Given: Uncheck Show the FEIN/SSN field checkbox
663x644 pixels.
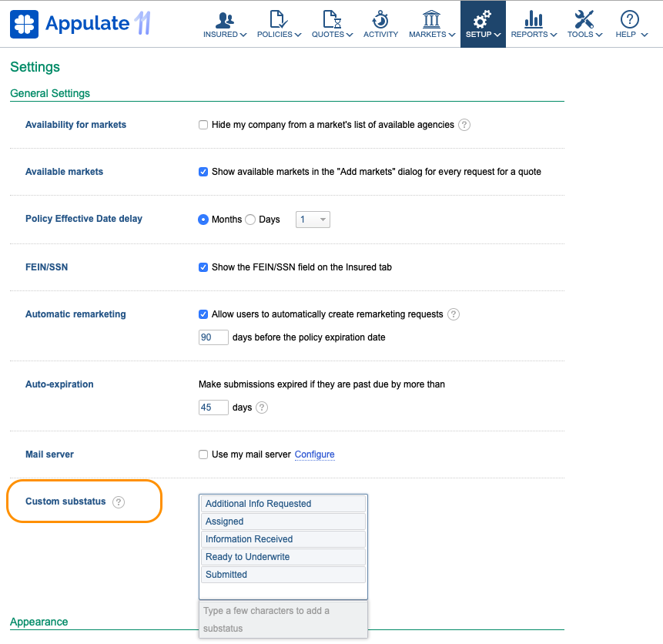Looking at the screenshot, I should (203, 267).
